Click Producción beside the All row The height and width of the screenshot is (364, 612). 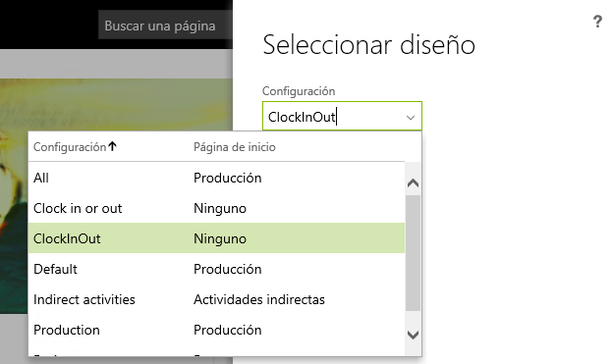coord(228,178)
